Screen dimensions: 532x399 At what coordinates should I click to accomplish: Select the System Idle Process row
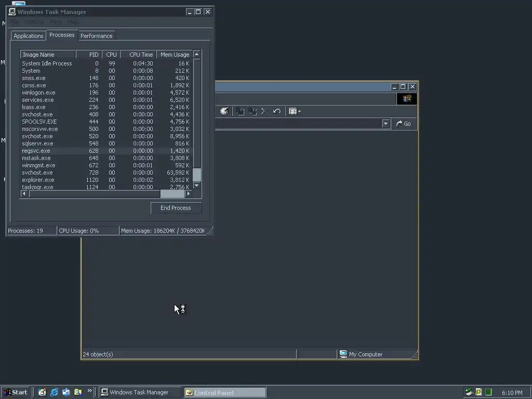[x=106, y=63]
